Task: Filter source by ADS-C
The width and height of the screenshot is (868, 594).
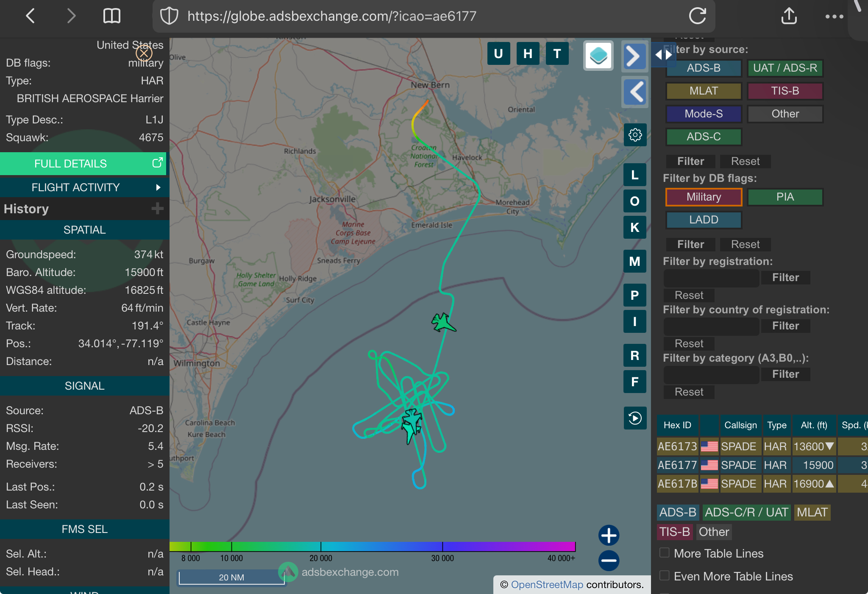Action: pyautogui.click(x=704, y=137)
